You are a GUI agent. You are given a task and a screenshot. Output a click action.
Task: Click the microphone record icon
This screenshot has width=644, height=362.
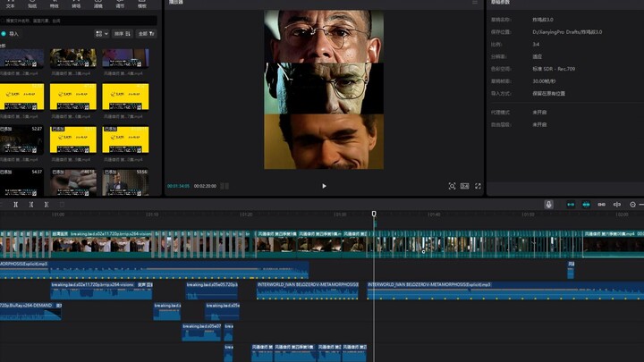click(548, 204)
